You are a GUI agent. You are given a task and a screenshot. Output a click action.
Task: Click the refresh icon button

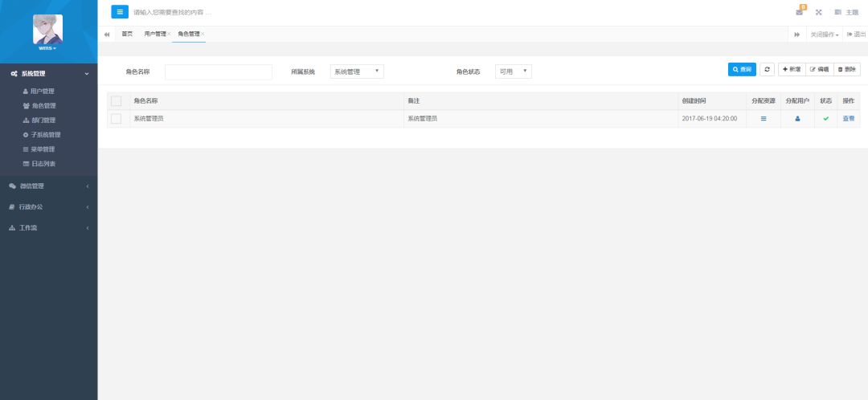click(x=767, y=69)
